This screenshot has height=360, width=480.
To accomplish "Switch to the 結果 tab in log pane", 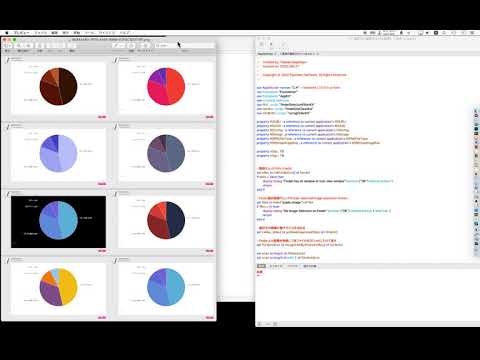I will click(261, 266).
